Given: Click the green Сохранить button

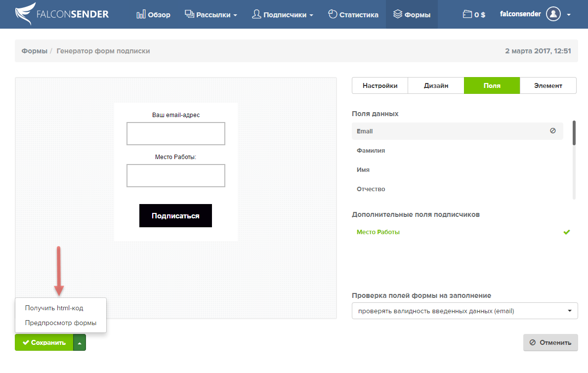Looking at the screenshot, I should tap(44, 343).
